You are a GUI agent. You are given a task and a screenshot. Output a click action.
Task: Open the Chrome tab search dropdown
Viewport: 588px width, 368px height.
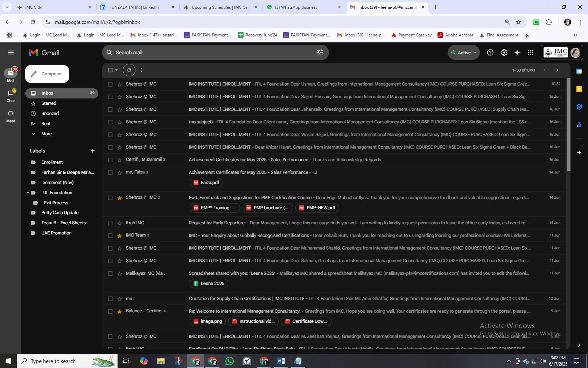click(x=7, y=7)
